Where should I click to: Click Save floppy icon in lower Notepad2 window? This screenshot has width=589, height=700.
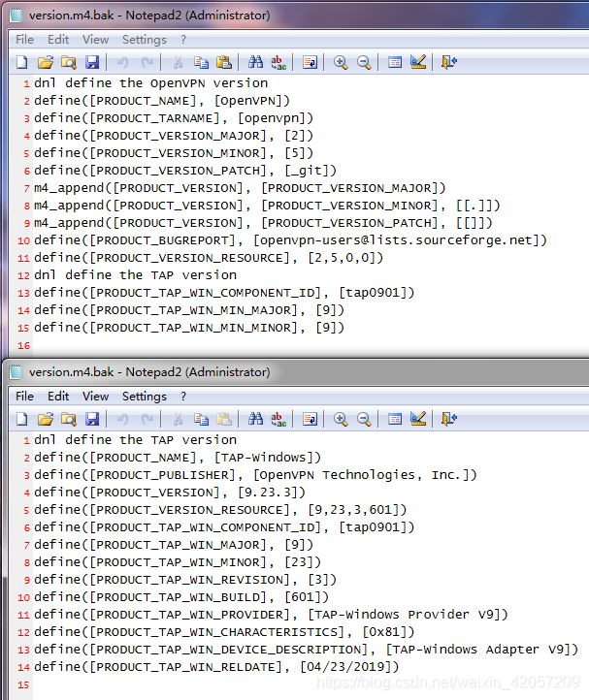(x=92, y=419)
